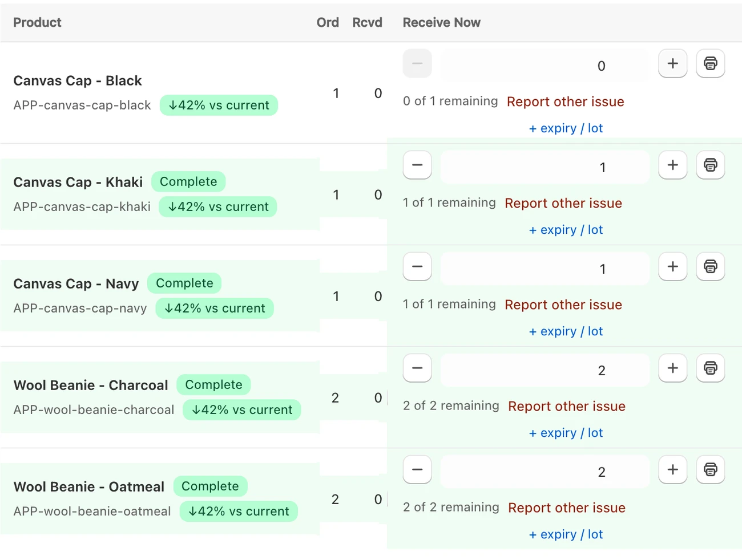The image size is (742, 560).
Task: Focus the quantity field for Canvas Cap - Navy
Action: pos(545,268)
